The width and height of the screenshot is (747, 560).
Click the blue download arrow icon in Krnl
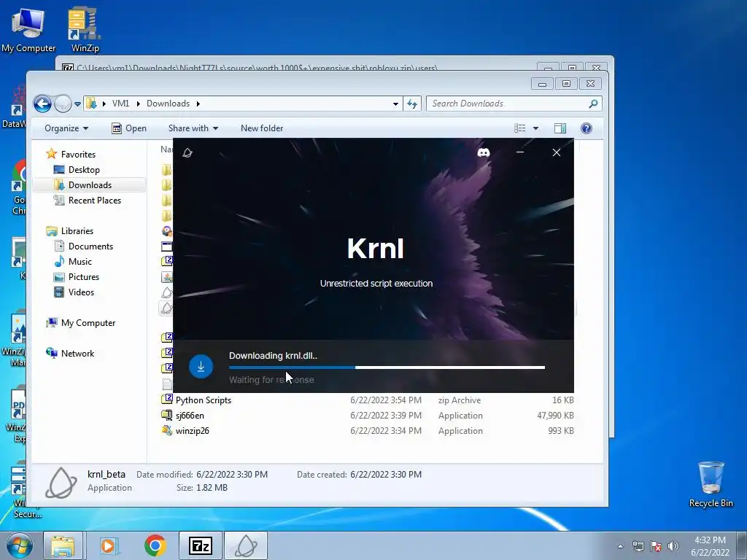pos(201,366)
